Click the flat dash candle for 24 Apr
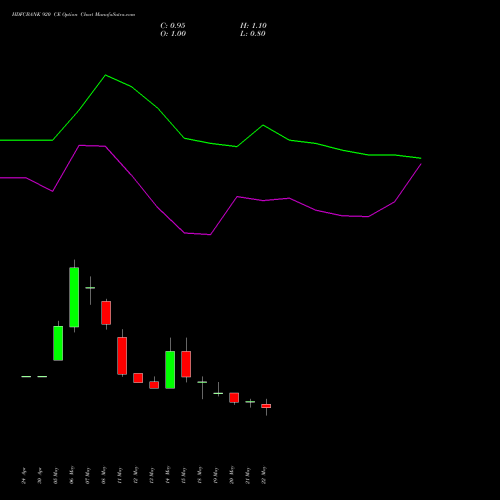Viewport: 500px width, 500px height. 26,377
